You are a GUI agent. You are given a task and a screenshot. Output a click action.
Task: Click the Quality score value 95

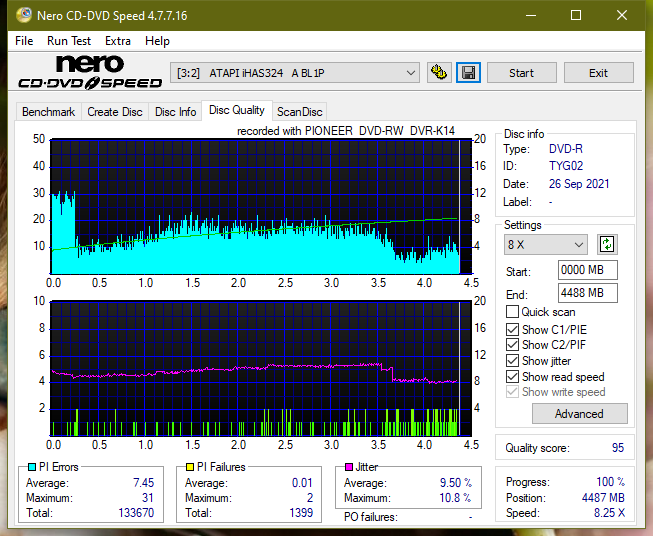tap(618, 448)
